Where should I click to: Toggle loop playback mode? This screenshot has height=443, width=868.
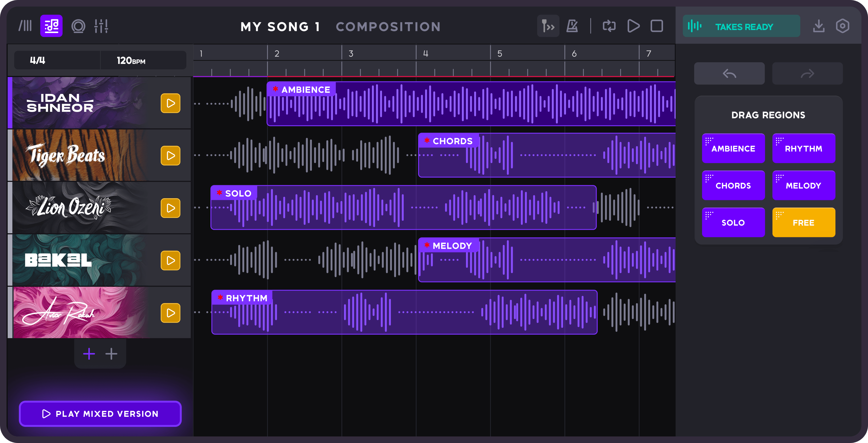point(609,26)
